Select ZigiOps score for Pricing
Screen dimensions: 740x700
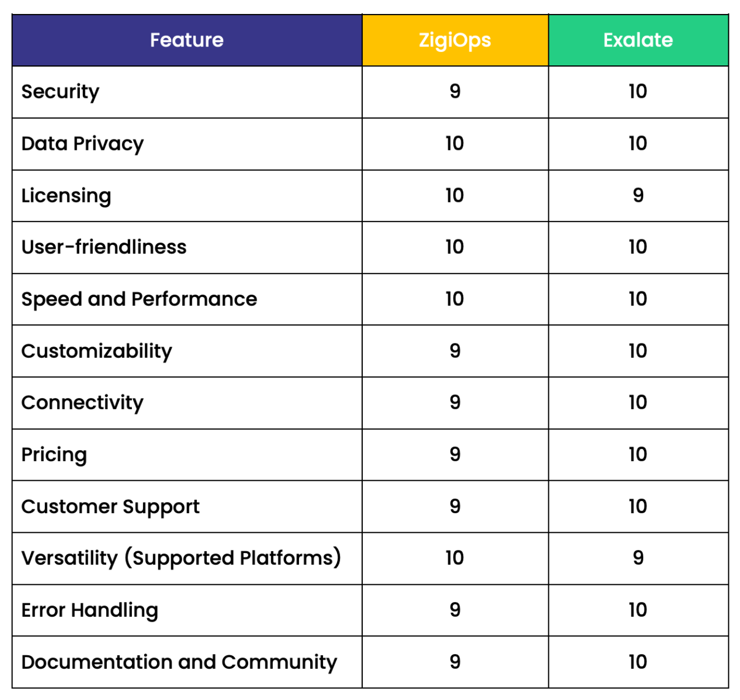pos(455,455)
